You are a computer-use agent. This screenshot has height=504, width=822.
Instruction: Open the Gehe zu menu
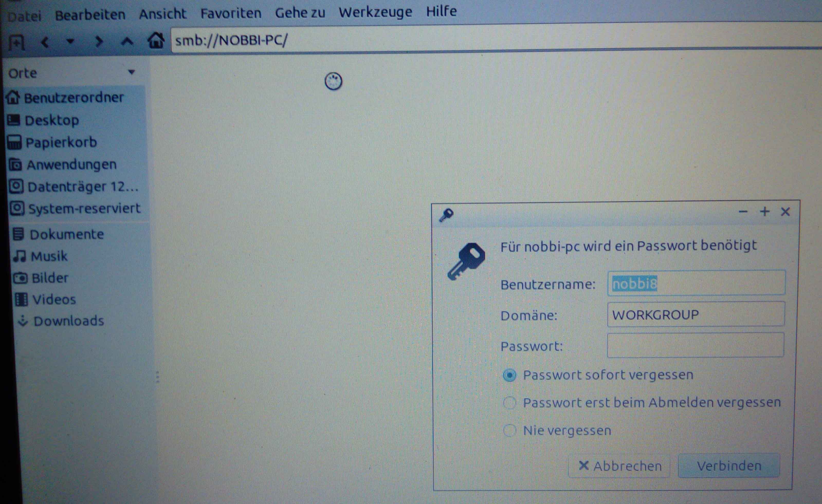(300, 13)
